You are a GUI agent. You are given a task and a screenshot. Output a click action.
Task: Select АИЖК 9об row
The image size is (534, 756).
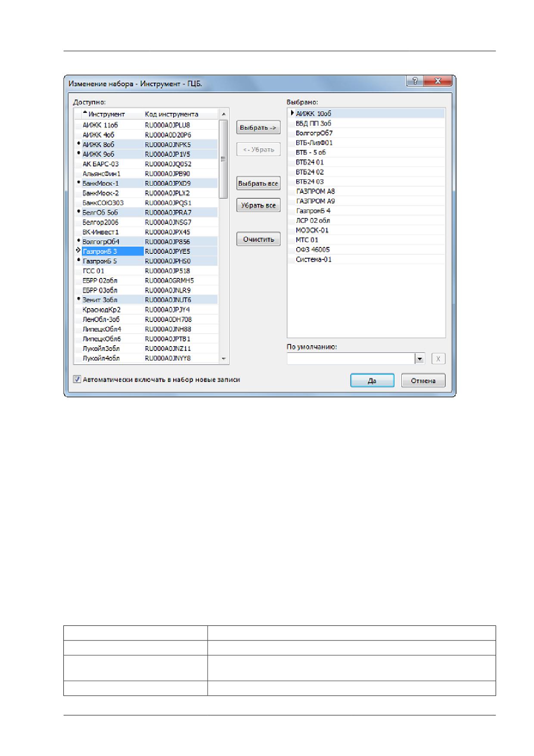point(146,154)
